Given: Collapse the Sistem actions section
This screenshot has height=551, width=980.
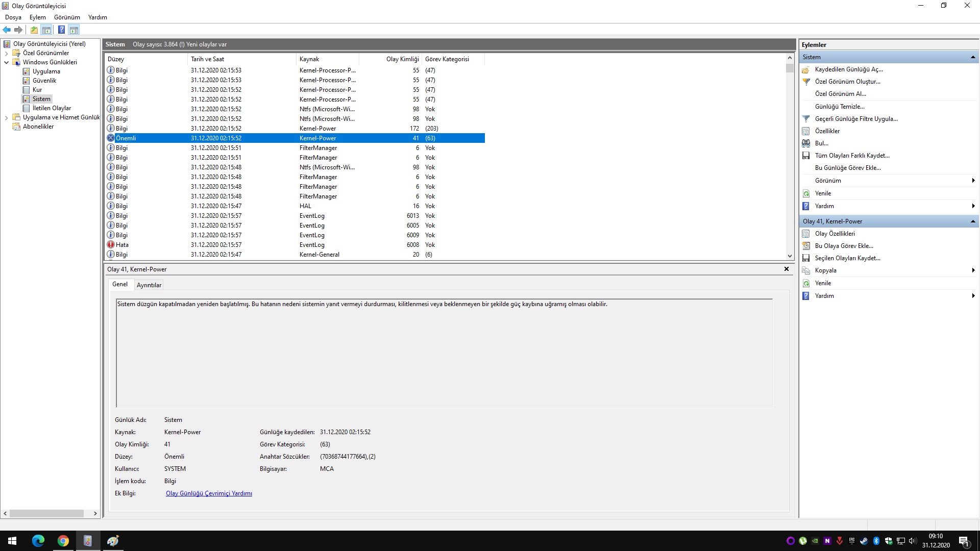Looking at the screenshot, I should [x=973, y=57].
